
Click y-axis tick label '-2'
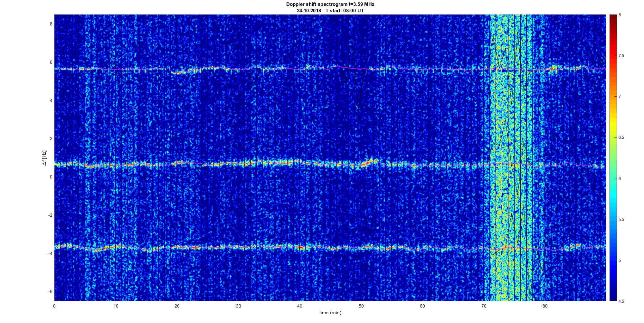point(50,215)
